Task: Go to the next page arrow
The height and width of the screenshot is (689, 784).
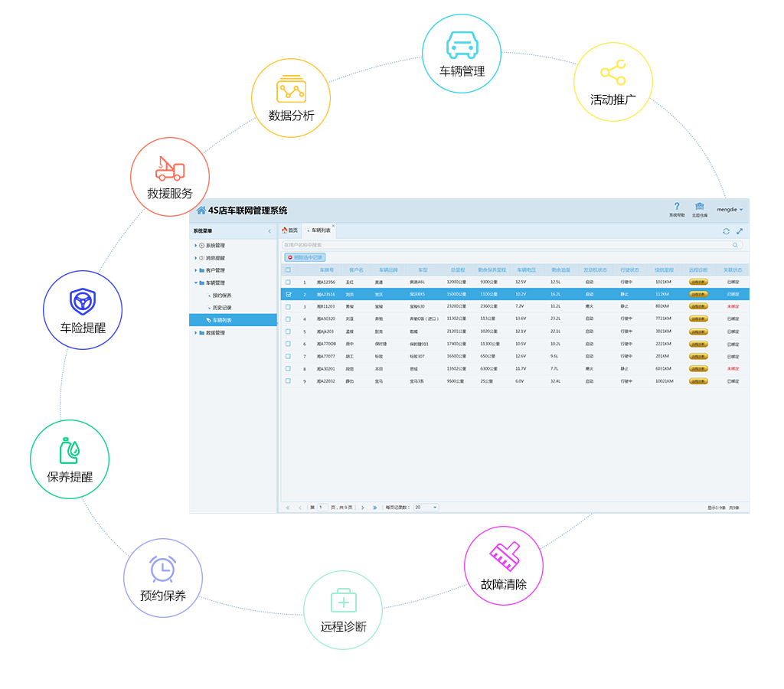Action: 362,508
